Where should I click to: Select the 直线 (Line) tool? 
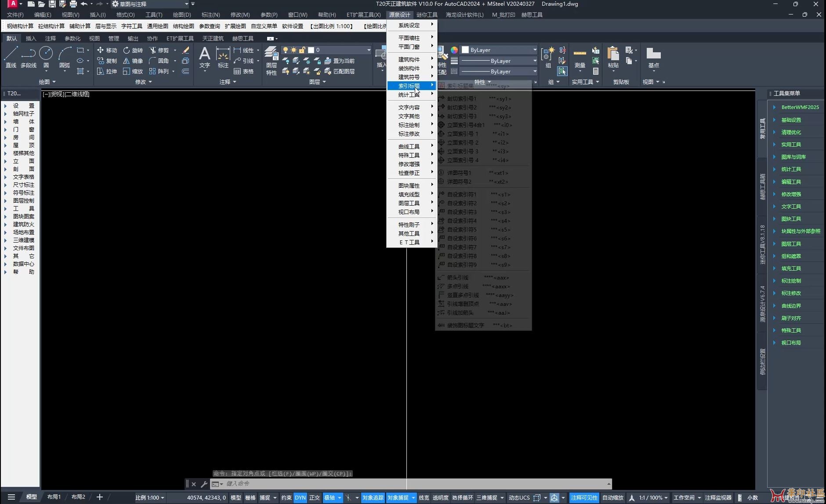11,58
